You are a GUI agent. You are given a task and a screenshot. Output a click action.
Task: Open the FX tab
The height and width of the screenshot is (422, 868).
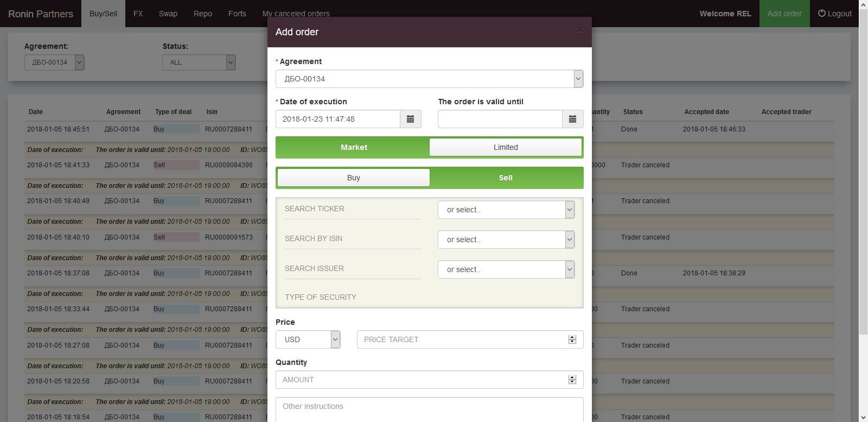[138, 14]
